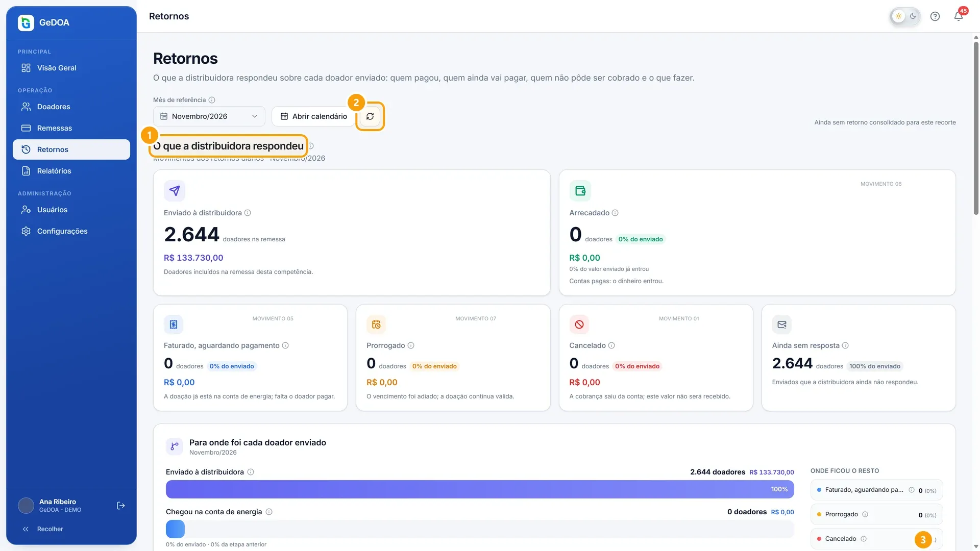Click the Faturado, aguardando pa... legend row
The image size is (980, 551).
click(876, 490)
